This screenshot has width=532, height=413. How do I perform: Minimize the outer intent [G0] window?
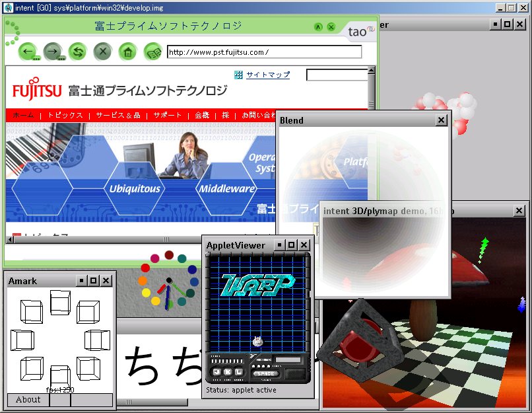pyautogui.click(x=500, y=8)
